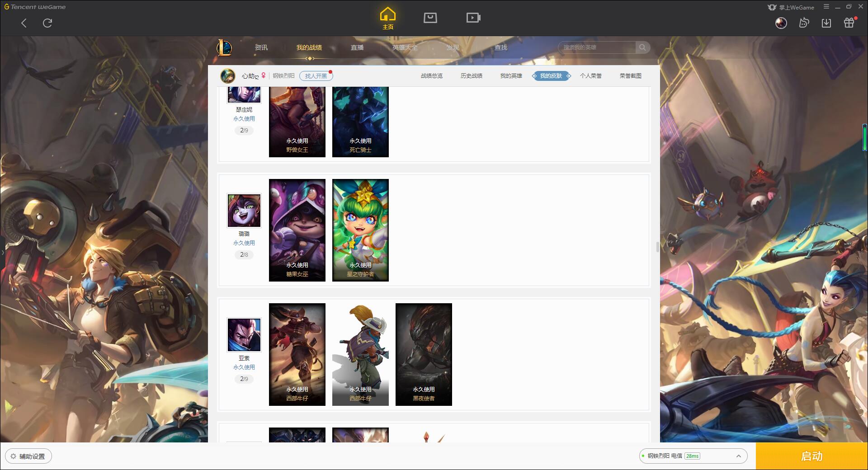The height and width of the screenshot is (470, 868).
Task: Open the first 西部牛仔 splash skin card
Action: [x=297, y=354]
